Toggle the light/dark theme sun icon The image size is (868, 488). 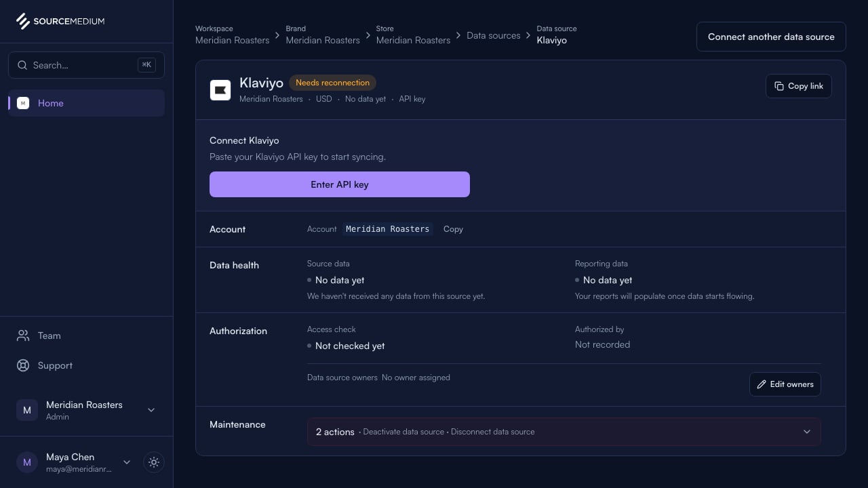tap(154, 462)
